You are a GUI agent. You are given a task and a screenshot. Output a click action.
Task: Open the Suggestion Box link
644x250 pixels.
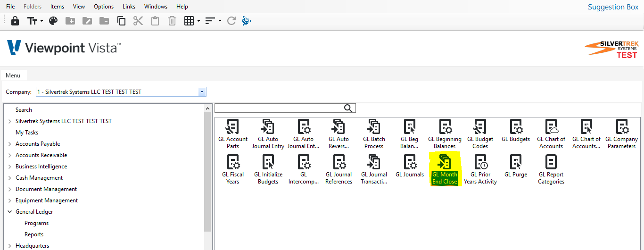pos(613,7)
